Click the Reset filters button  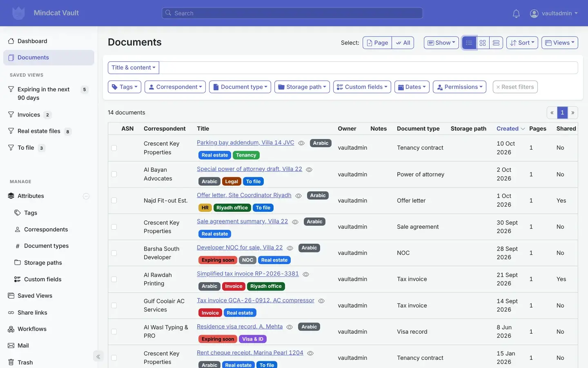tap(515, 87)
